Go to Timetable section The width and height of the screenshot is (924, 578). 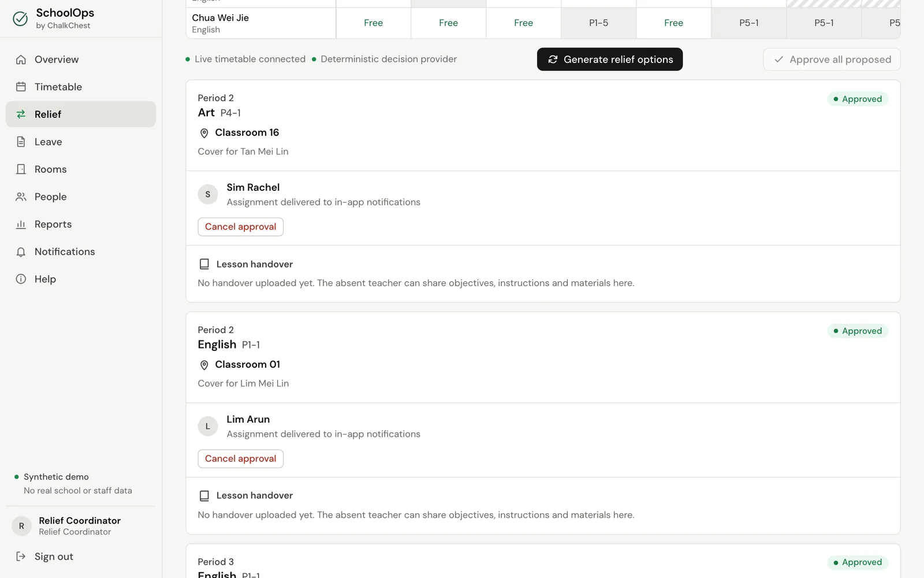click(x=81, y=87)
